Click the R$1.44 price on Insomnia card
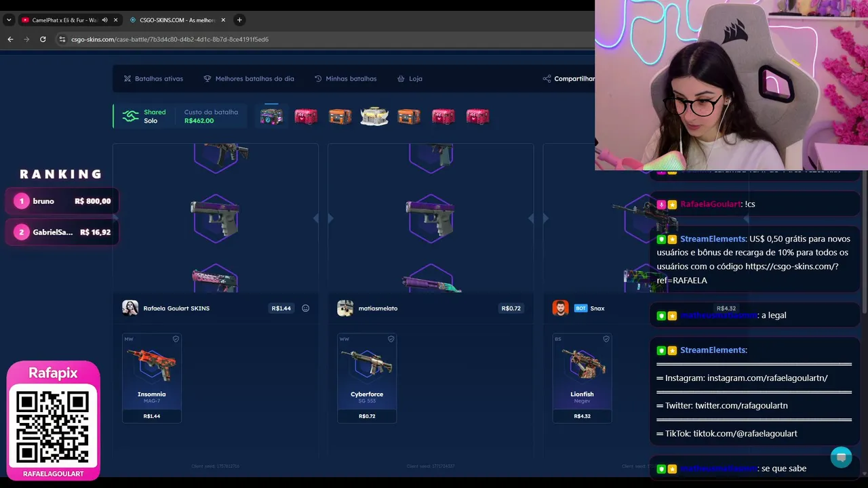Viewport: 868px width, 488px height. tap(152, 416)
